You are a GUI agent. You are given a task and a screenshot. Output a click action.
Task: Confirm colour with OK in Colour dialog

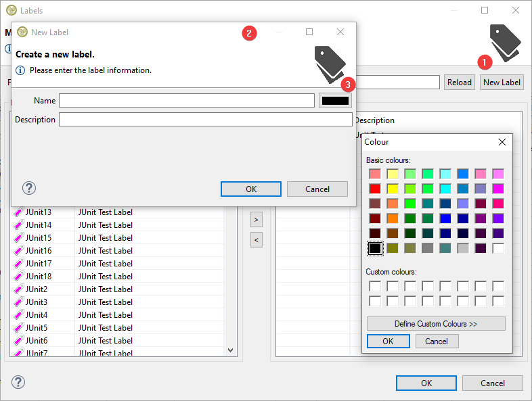pyautogui.click(x=387, y=341)
